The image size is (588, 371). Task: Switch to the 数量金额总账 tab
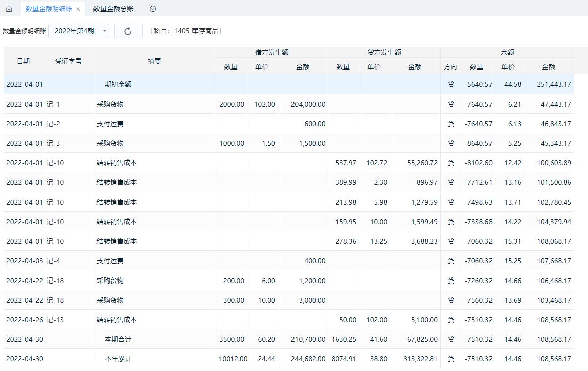pyautogui.click(x=113, y=9)
